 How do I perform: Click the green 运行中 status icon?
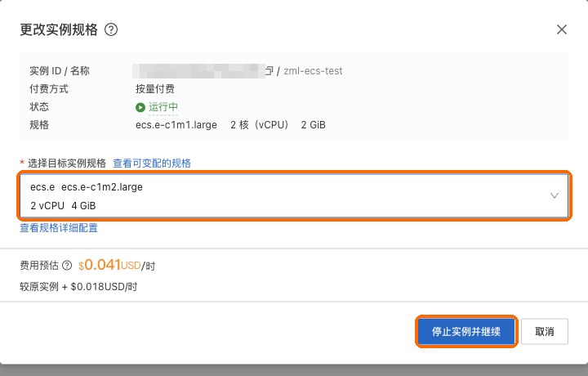(x=140, y=107)
